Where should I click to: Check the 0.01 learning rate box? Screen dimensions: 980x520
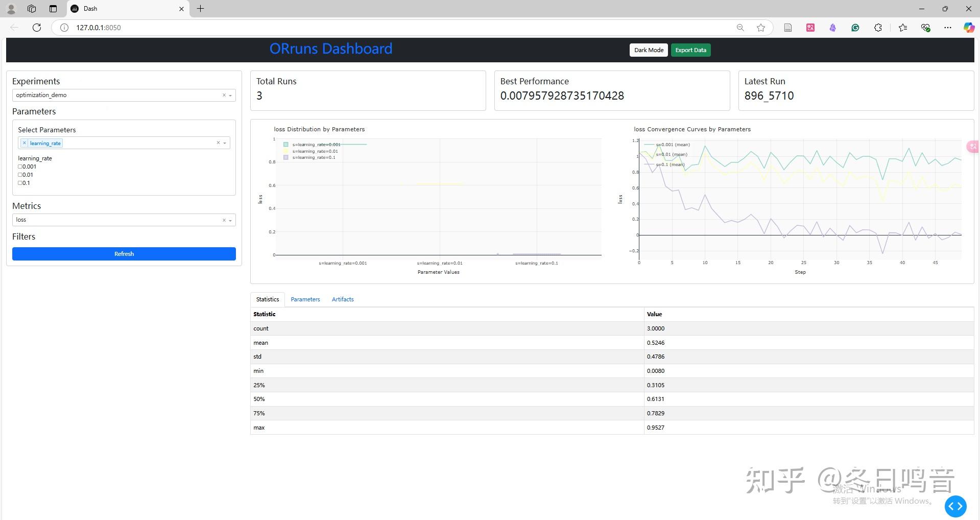coord(20,175)
